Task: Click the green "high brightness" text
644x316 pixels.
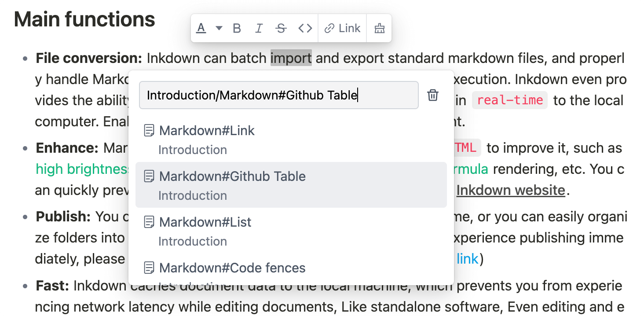Action: [81, 169]
